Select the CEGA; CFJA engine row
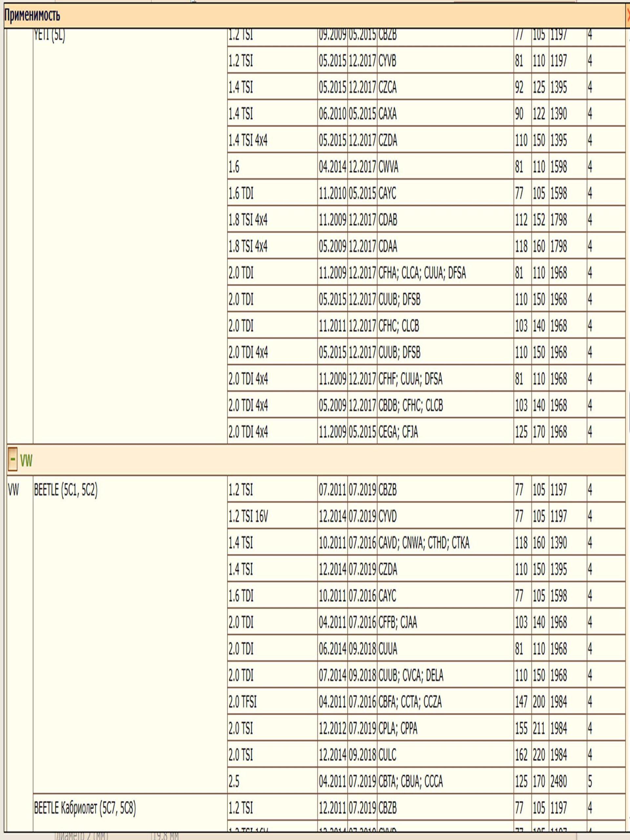This screenshot has width=630, height=840. click(x=398, y=432)
